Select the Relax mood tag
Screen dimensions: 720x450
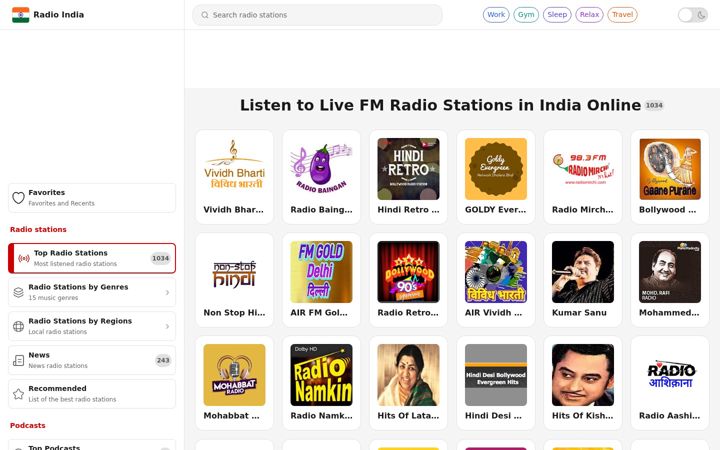point(589,15)
